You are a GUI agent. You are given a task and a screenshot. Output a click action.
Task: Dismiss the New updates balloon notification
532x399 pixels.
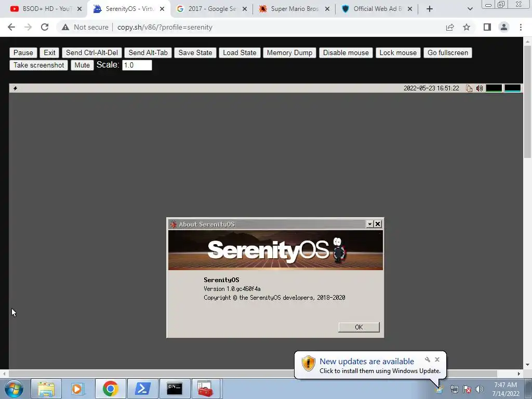point(437,360)
